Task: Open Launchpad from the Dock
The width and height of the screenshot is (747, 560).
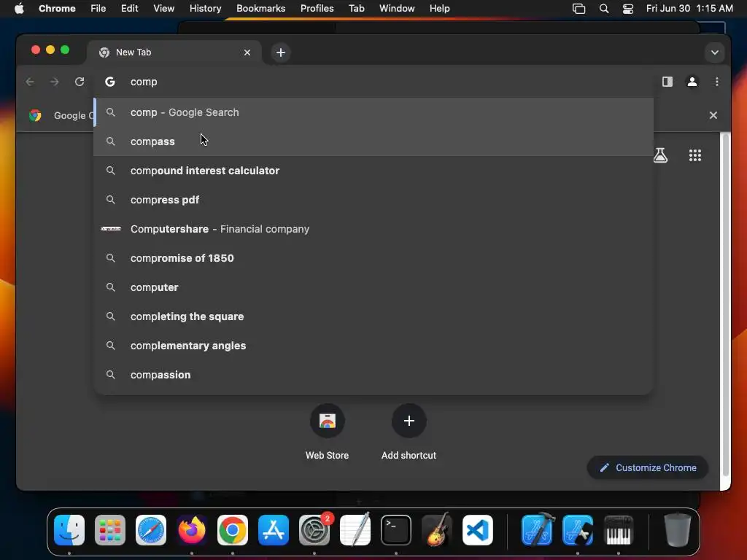Action: click(x=110, y=530)
